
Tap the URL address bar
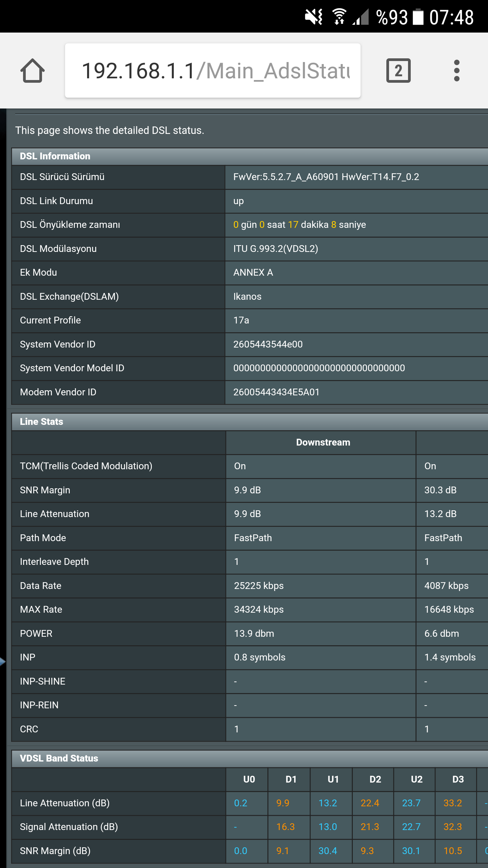tap(213, 71)
